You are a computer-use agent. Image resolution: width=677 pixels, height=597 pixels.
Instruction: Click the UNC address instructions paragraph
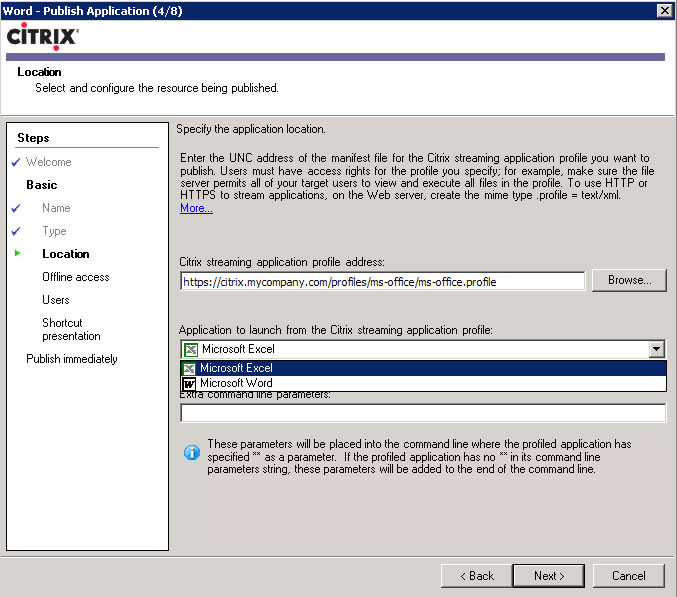[417, 177]
